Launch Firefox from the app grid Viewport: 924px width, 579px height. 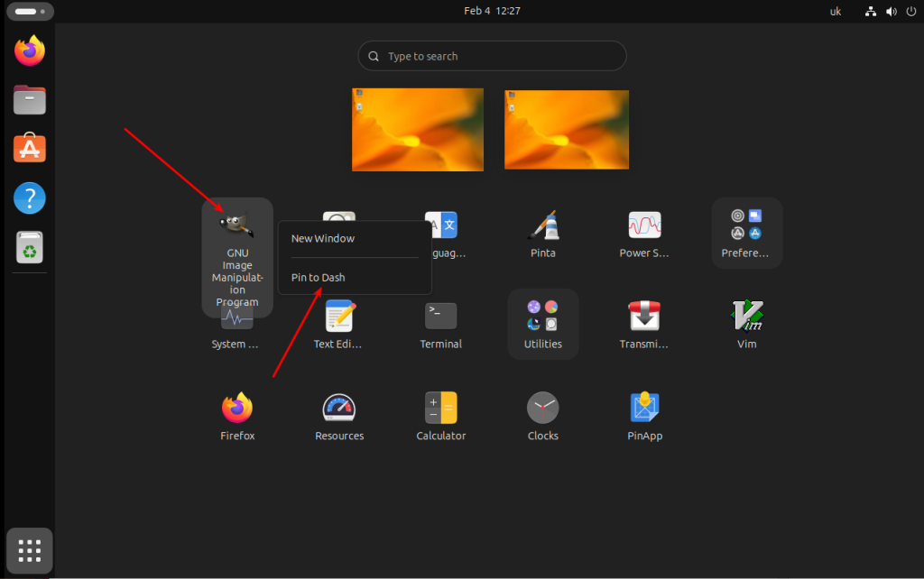(237, 408)
